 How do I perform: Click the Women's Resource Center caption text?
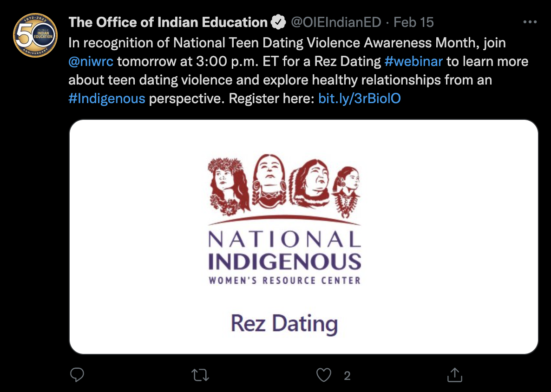pos(284,281)
